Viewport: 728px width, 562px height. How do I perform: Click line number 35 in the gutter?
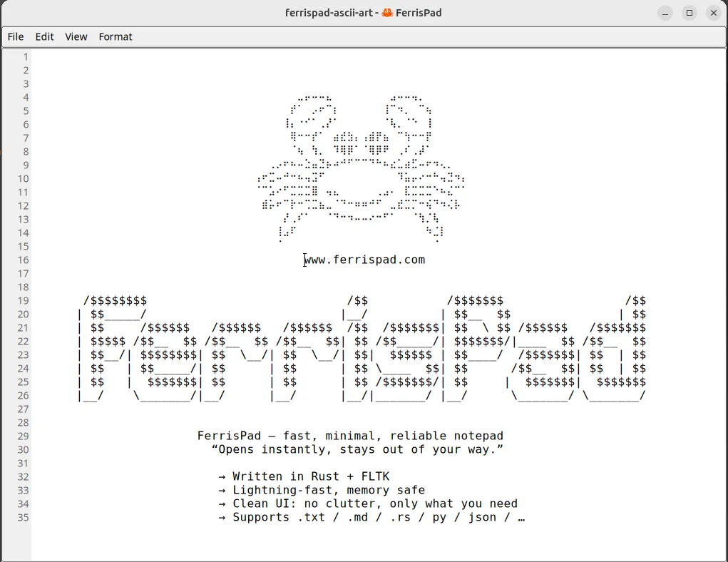click(24, 517)
